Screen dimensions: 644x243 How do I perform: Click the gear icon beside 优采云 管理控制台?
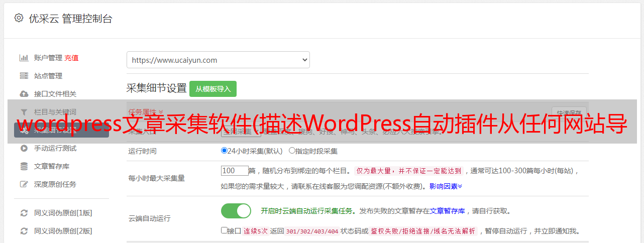coord(19,18)
